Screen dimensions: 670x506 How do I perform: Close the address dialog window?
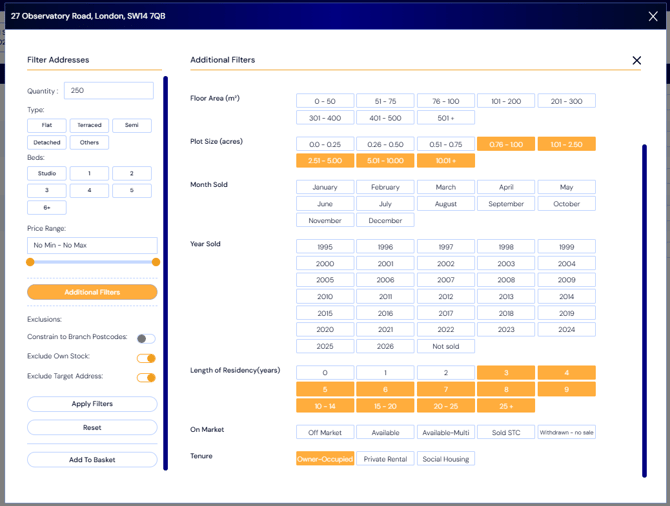(653, 16)
